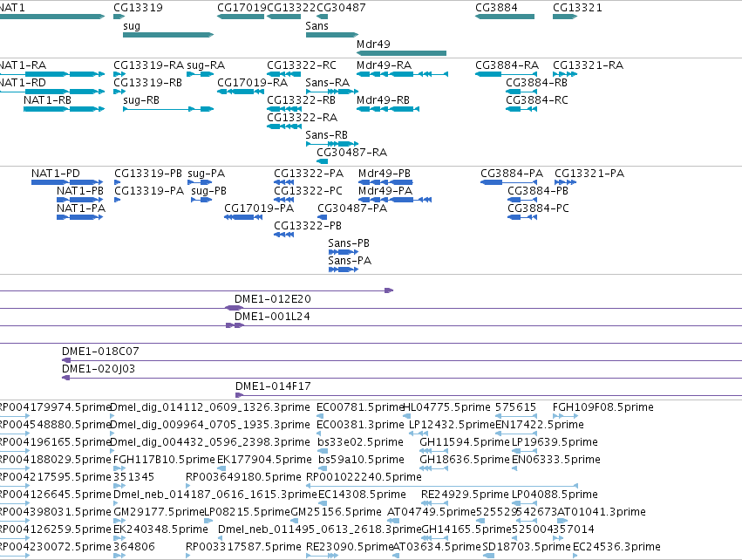742x560 pixels.
Task: Select the Sans-RA transcript label
Action: (x=328, y=82)
